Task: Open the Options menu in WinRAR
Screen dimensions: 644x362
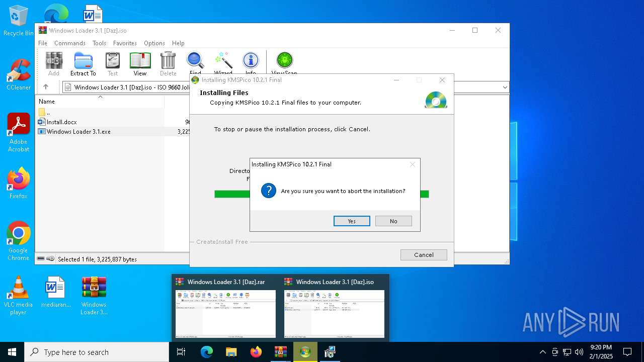Action: click(154, 43)
